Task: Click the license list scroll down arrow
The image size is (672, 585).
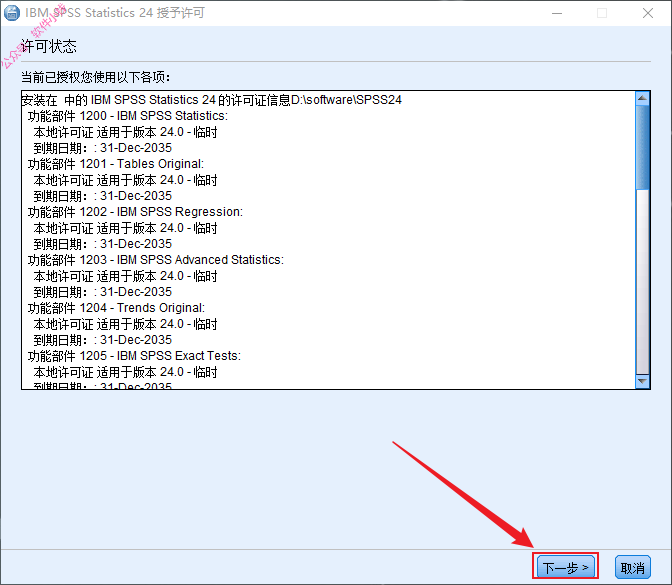Action: tap(642, 381)
